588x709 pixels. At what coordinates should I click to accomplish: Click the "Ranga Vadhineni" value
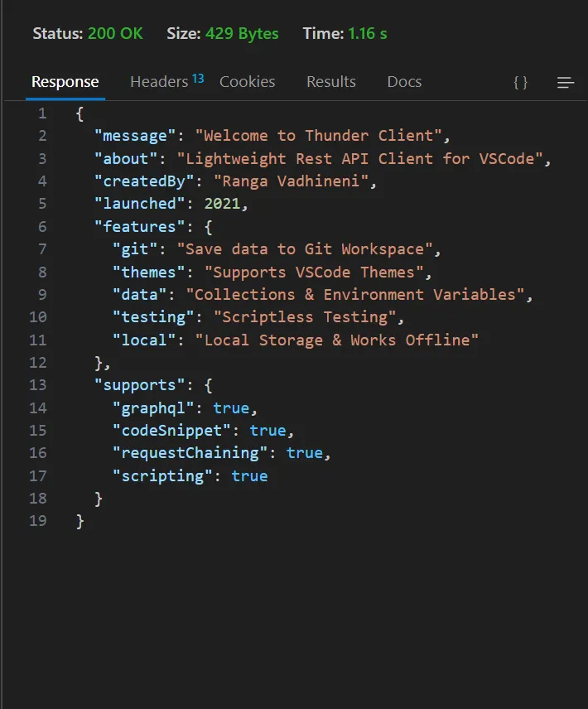click(x=291, y=181)
